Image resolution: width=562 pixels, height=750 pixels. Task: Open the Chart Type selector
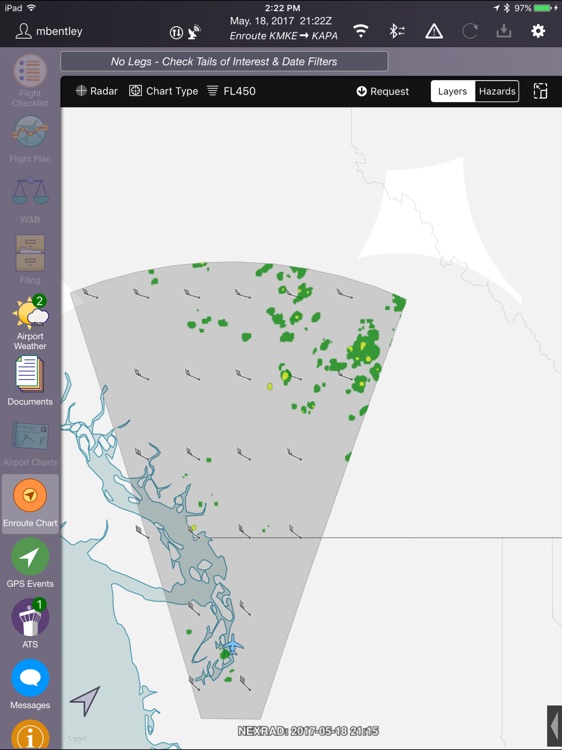click(x=164, y=91)
